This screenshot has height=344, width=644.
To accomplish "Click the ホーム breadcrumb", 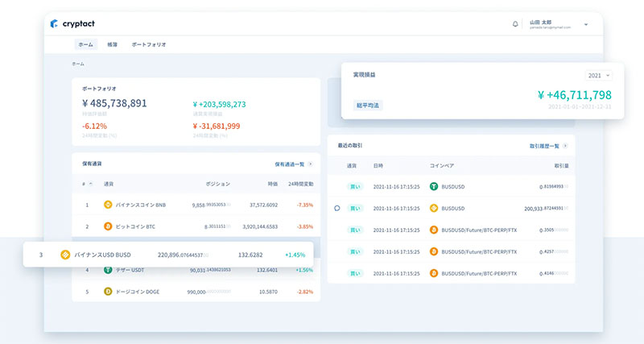I will [x=78, y=64].
